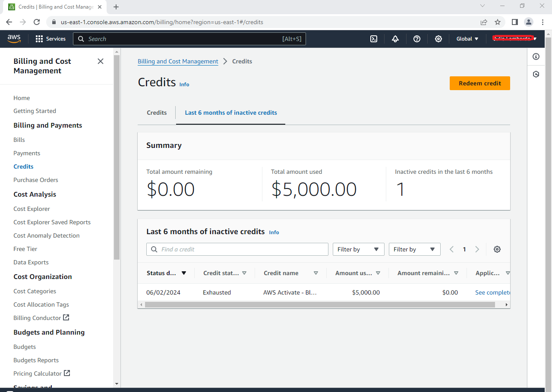The height and width of the screenshot is (392, 552).
Task: Open the Services grid menu
Action: click(x=50, y=39)
